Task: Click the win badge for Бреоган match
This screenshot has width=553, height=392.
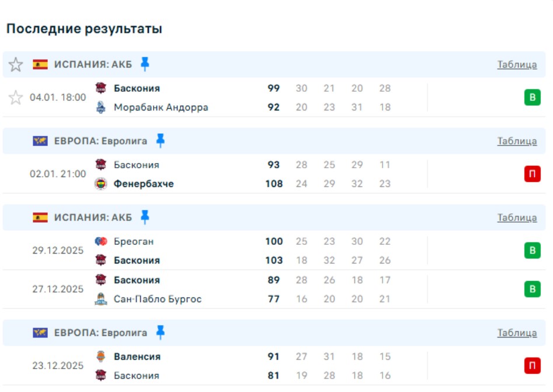Action: point(532,251)
